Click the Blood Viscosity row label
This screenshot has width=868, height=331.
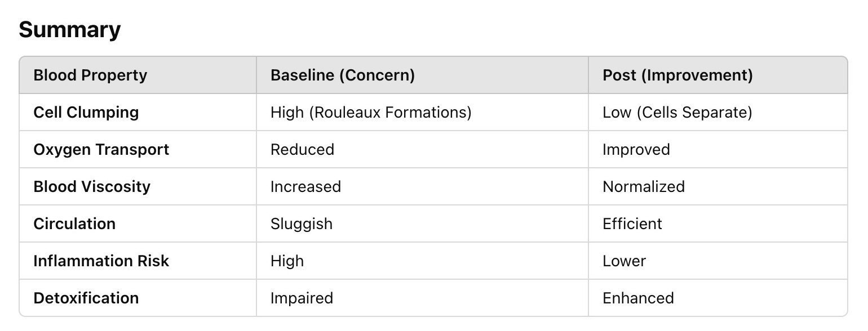pyautogui.click(x=92, y=187)
